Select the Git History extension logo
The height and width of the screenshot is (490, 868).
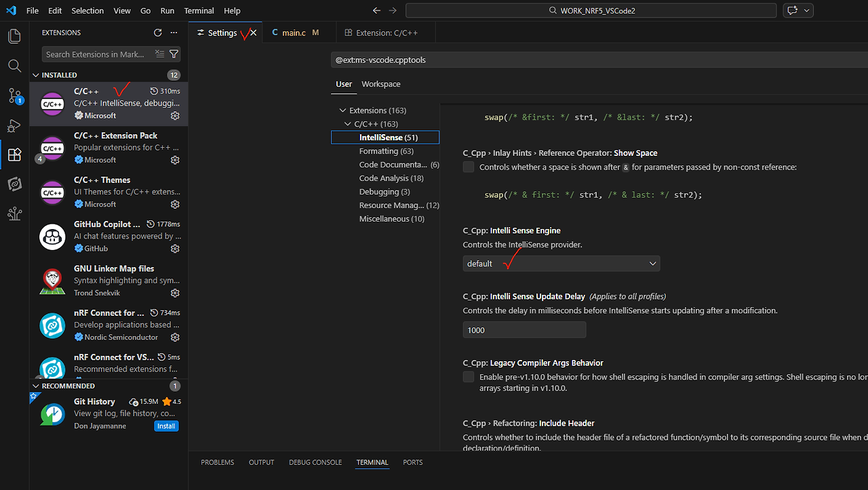pyautogui.click(x=52, y=413)
